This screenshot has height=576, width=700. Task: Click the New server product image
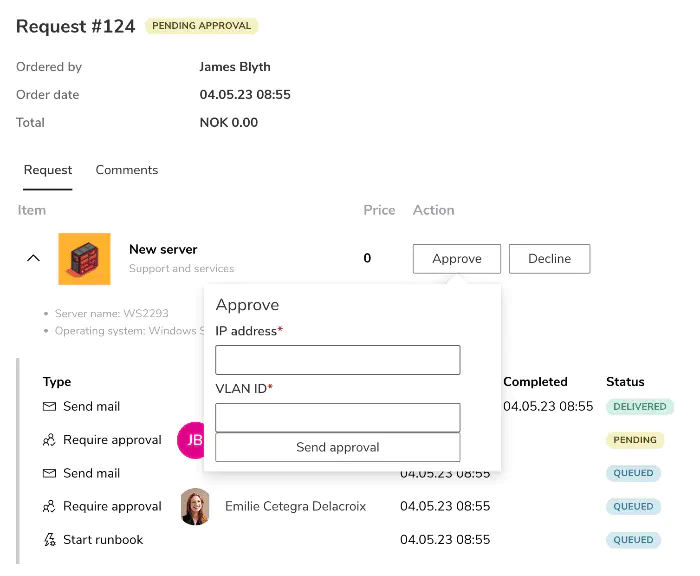84,259
